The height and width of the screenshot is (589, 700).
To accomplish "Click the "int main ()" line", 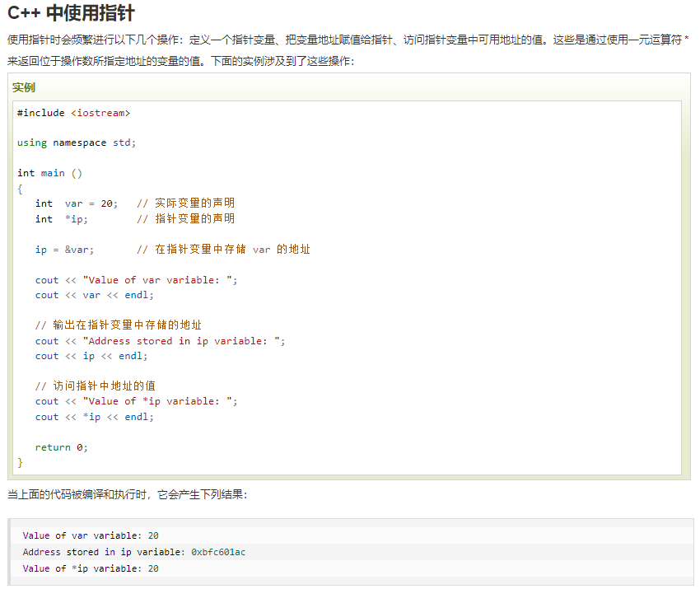I will [x=49, y=173].
